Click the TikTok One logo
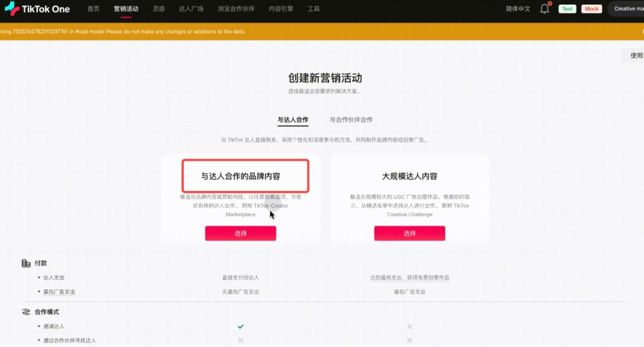Image resolution: width=644 pixels, height=347 pixels. tap(37, 9)
